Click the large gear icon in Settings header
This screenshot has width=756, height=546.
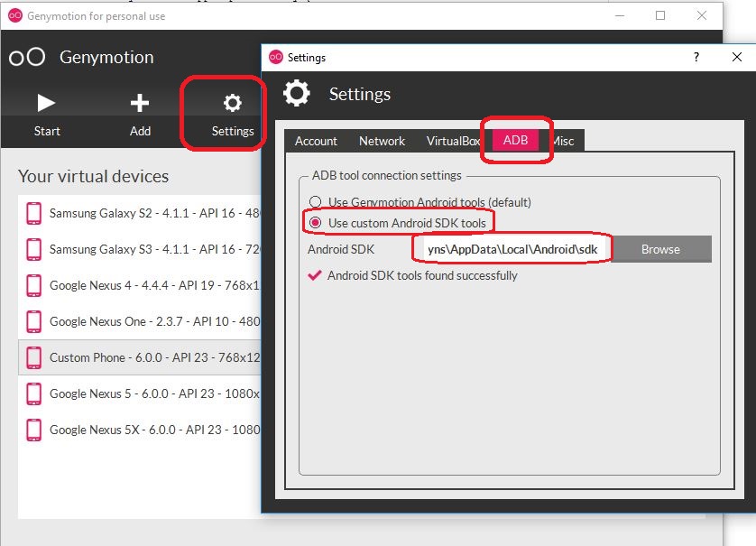296,93
